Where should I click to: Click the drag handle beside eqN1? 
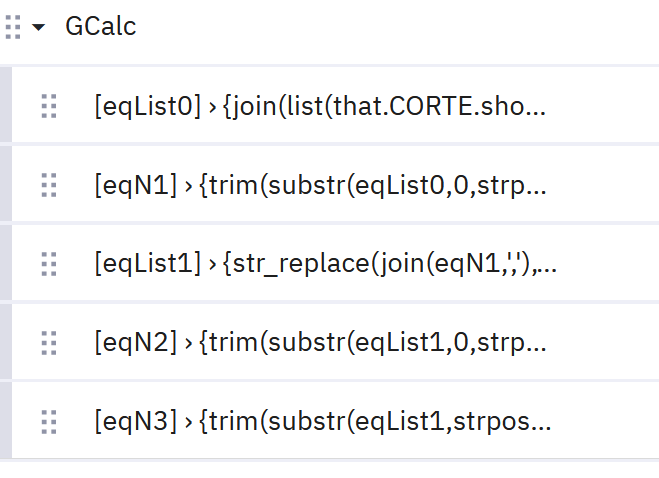coord(49,185)
